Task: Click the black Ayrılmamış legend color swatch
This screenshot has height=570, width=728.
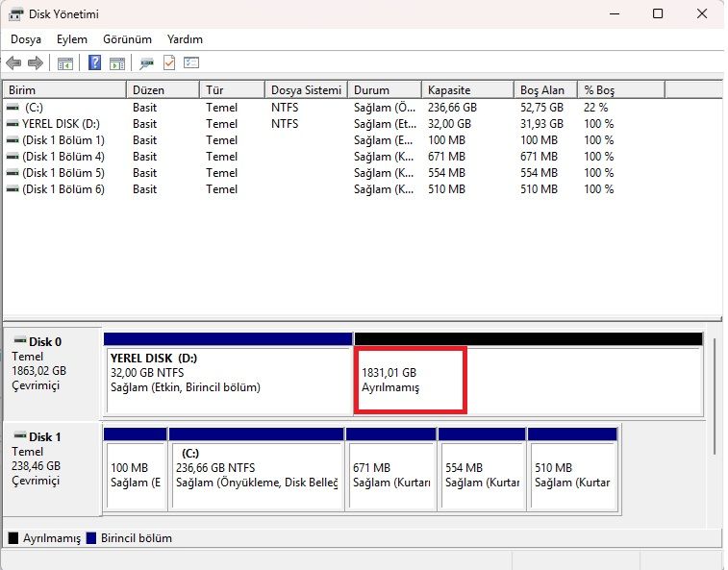Action: (x=13, y=538)
